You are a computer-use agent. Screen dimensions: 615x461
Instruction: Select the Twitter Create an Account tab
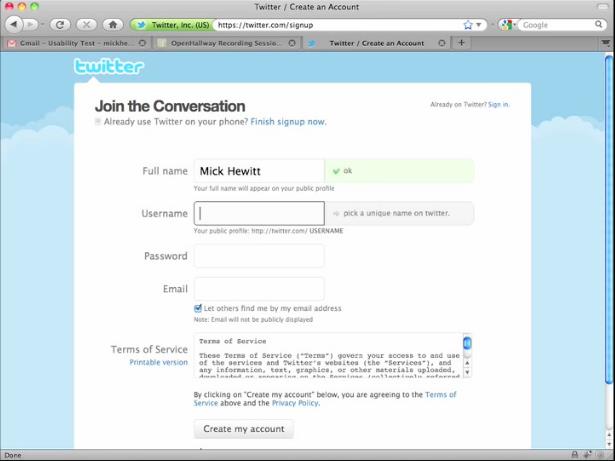pos(377,43)
